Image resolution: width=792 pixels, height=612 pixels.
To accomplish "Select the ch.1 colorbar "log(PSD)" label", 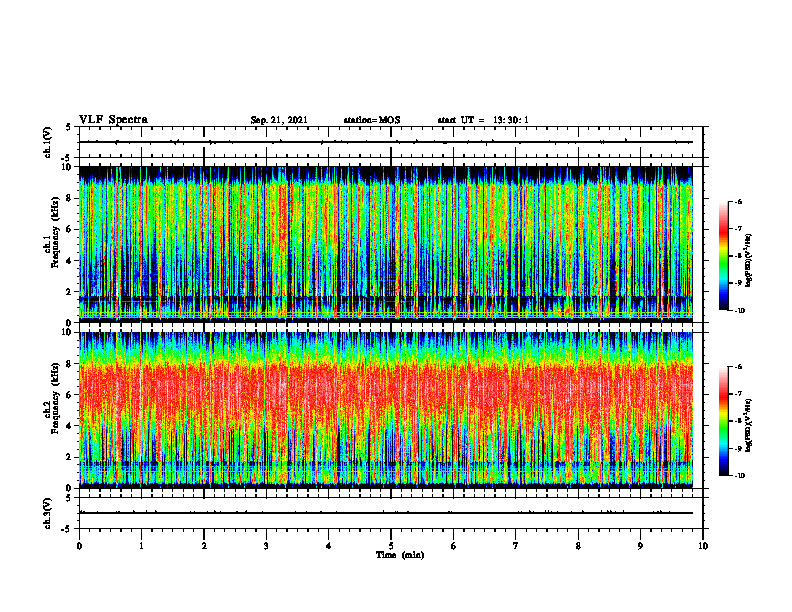I will coord(749,261).
